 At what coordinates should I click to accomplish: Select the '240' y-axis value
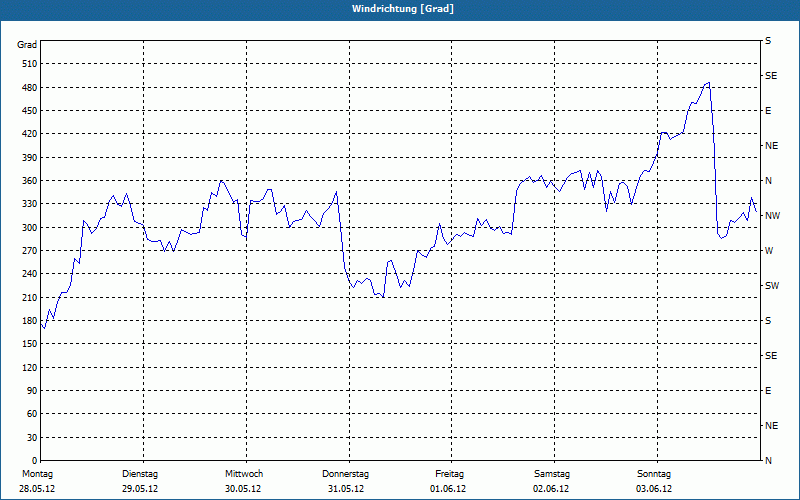click(30, 274)
